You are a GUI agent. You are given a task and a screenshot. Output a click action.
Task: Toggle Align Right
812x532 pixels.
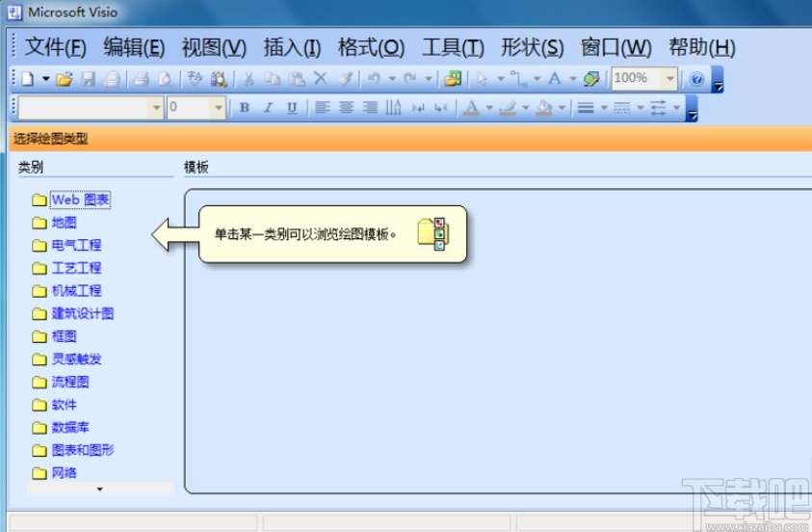[370, 108]
